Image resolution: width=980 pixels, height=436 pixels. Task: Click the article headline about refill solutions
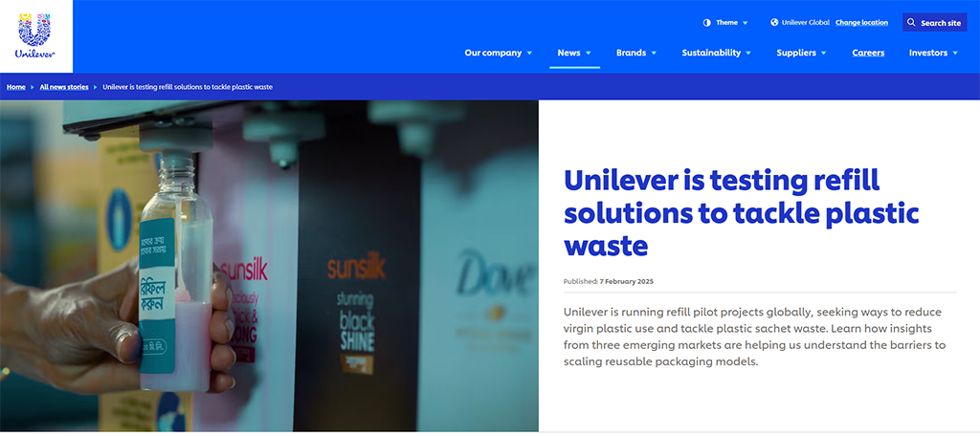point(742,213)
